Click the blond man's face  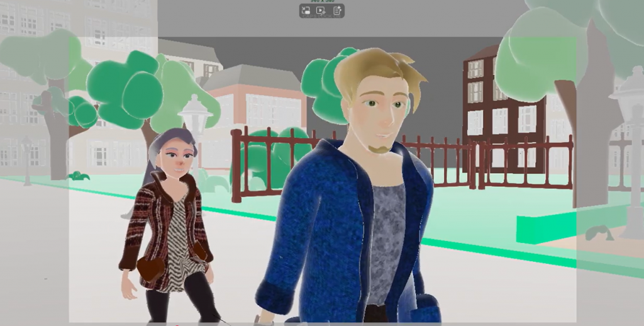pyautogui.click(x=380, y=113)
